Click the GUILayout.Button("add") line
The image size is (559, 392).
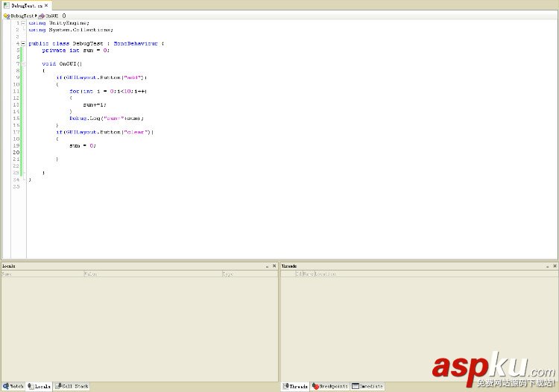101,78
